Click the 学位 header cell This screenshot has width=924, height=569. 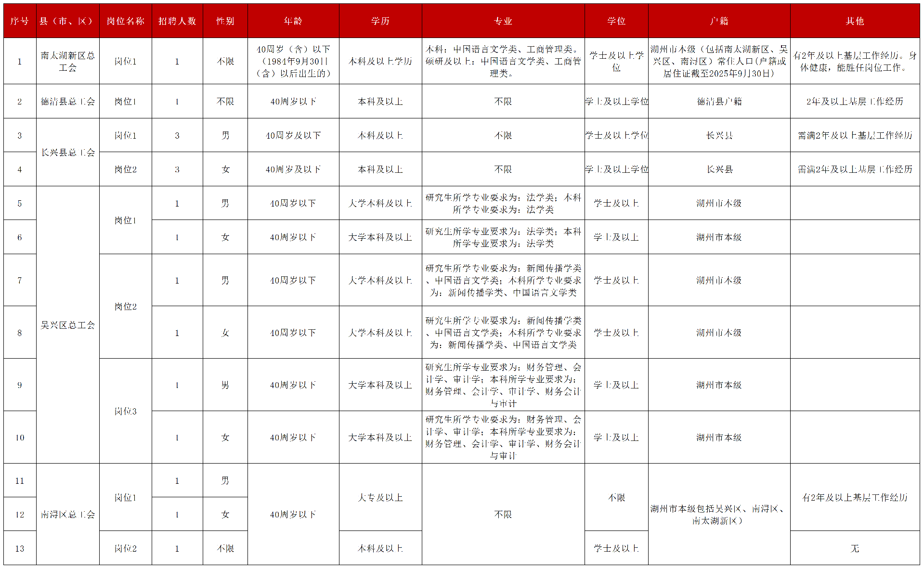(x=615, y=21)
